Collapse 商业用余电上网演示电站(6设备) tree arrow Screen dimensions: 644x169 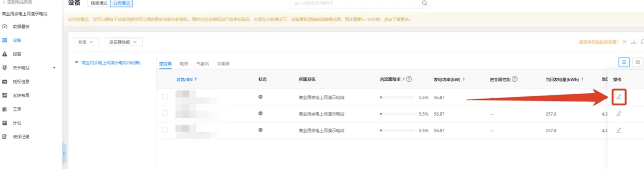click(76, 62)
